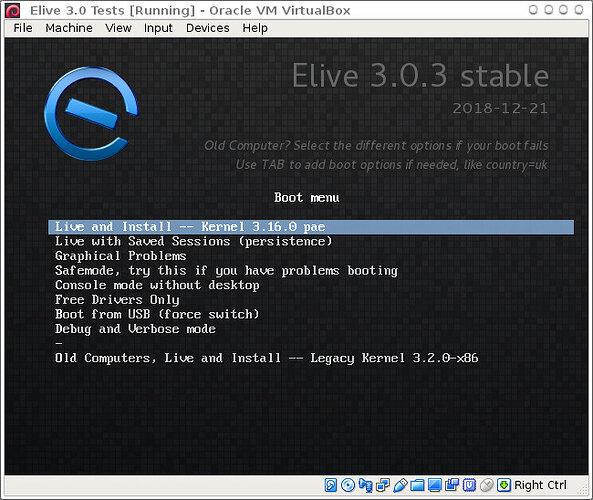Open the Input menu

[158, 28]
